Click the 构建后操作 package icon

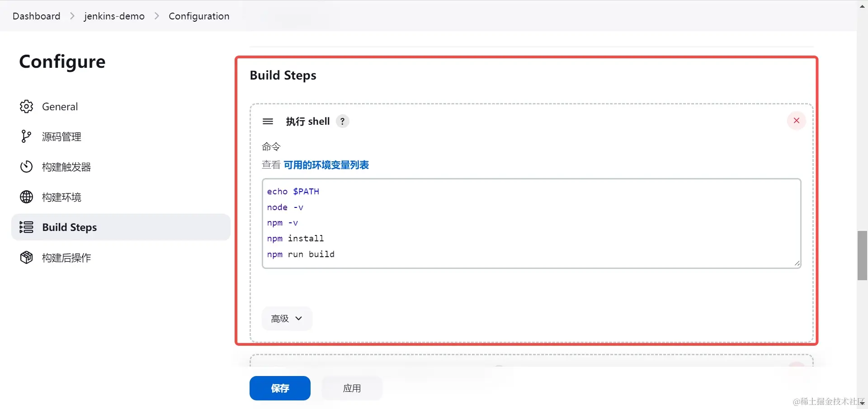coord(26,257)
